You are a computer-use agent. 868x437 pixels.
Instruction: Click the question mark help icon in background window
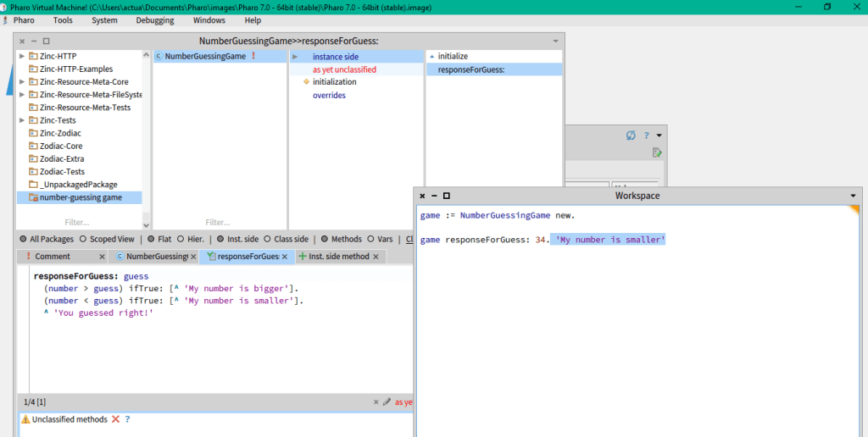point(646,136)
